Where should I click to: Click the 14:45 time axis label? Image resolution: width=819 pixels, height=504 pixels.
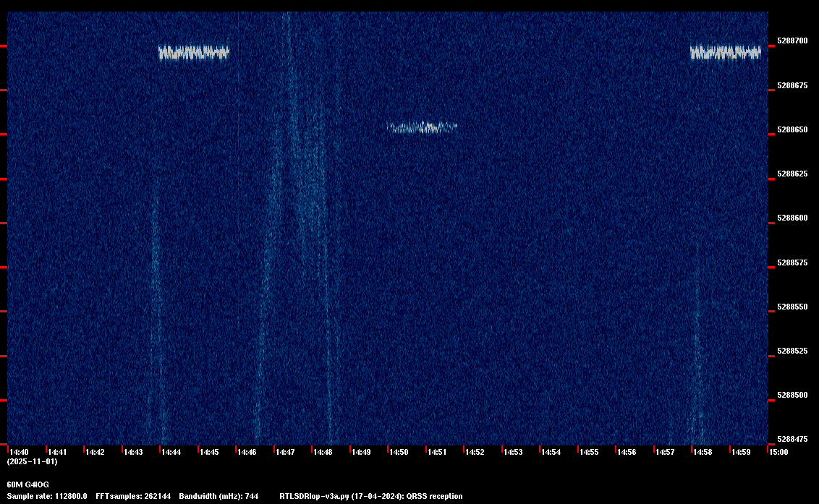(209, 452)
